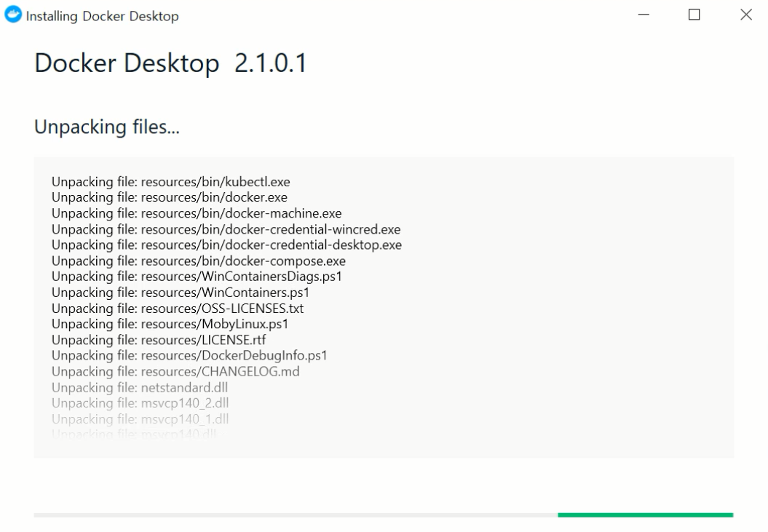Click the 'Installing Docker Desktop' window title
This screenshot has width=768, height=532.
pyautogui.click(x=103, y=16)
